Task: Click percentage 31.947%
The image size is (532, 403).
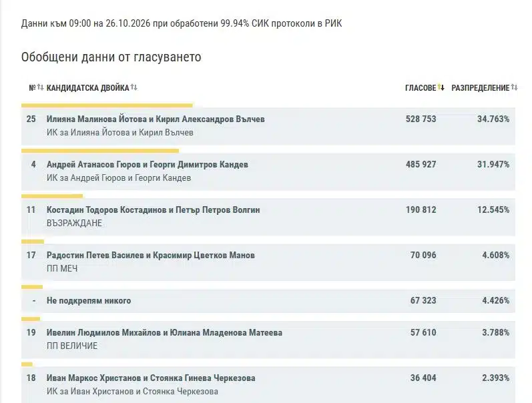Action: (493, 165)
